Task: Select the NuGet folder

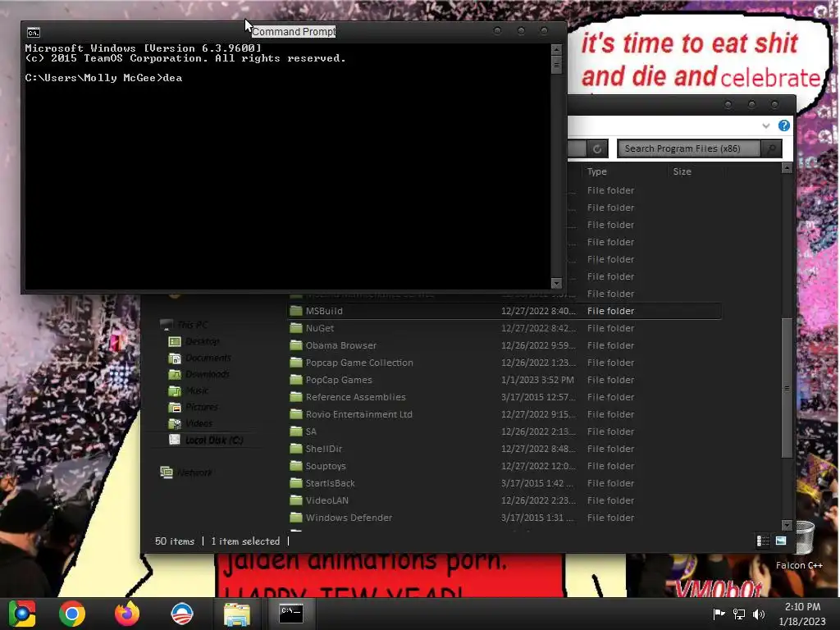Action: pyautogui.click(x=504, y=328)
